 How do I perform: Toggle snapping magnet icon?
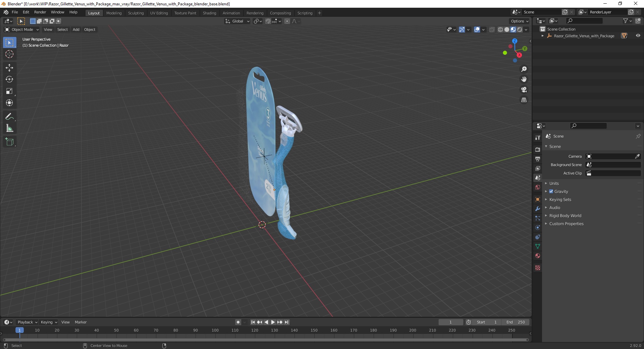coord(268,21)
